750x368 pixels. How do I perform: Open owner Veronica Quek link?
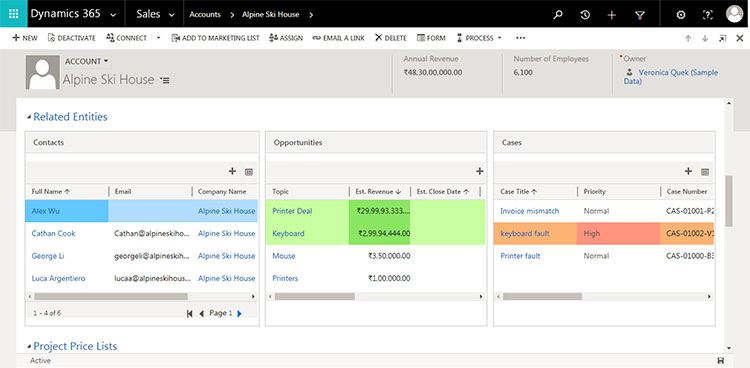[x=671, y=77]
